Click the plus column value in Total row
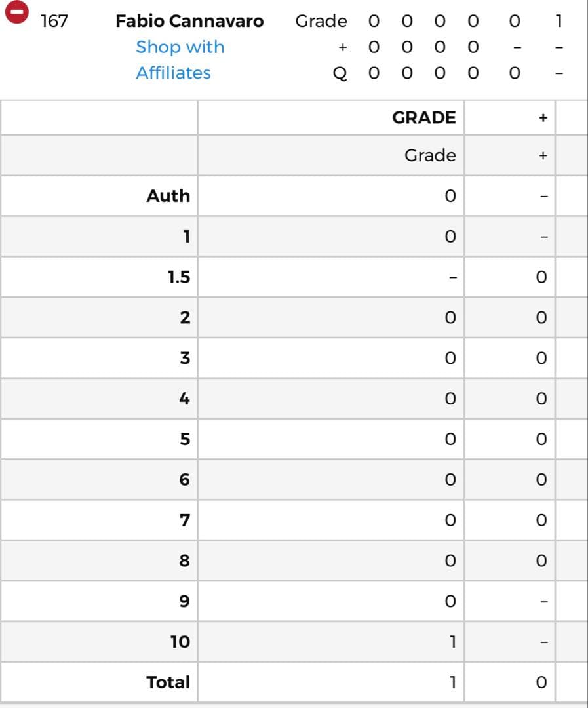 click(x=541, y=682)
